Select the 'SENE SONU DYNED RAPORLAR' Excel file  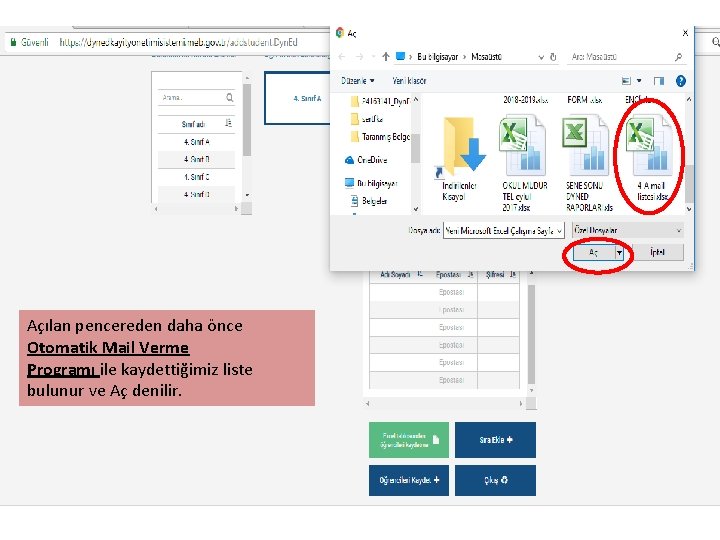(588, 163)
